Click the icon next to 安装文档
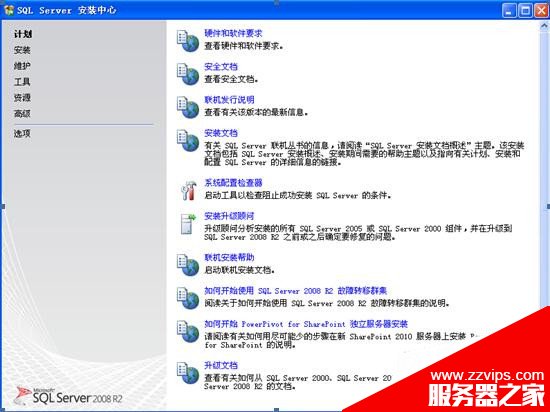The height and width of the screenshot is (412, 550). [x=188, y=141]
